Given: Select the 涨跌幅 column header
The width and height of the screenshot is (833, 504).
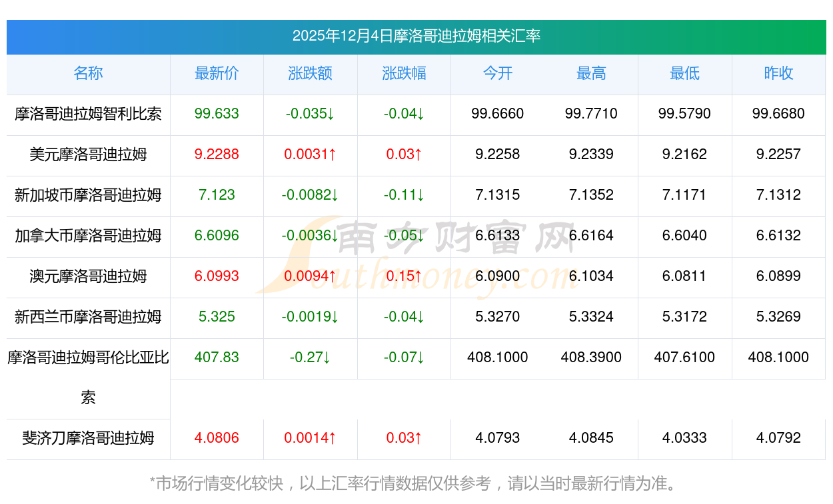Looking at the screenshot, I should tap(404, 73).
